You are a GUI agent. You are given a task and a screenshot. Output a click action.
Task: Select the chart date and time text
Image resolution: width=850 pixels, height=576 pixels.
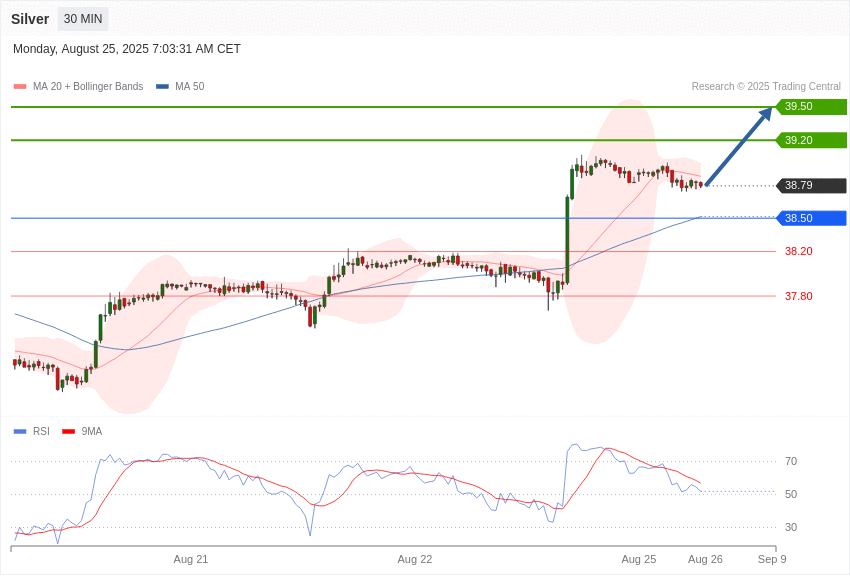click(127, 49)
